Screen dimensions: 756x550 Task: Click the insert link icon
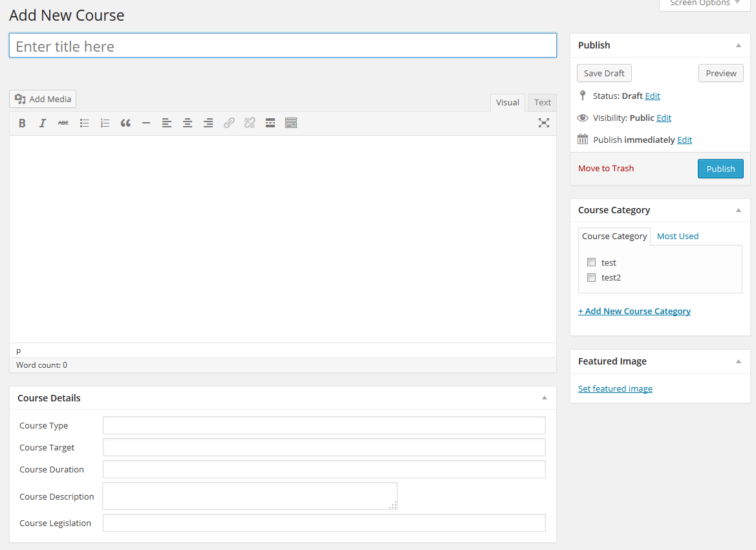coord(229,123)
